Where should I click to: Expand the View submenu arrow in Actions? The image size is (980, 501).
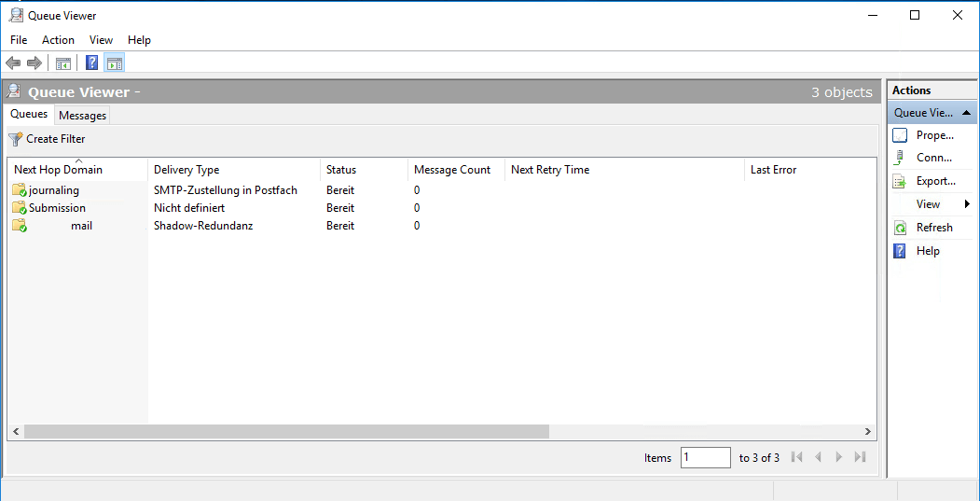coord(967,204)
